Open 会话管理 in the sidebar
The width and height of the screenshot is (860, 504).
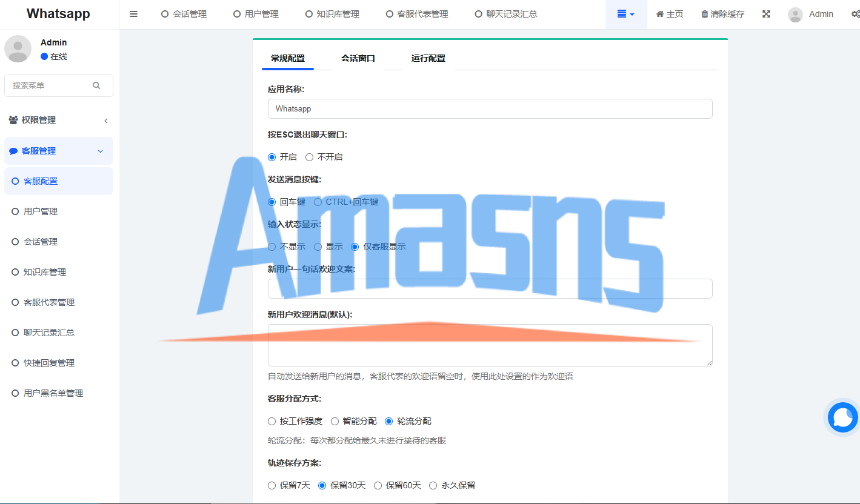click(x=59, y=242)
